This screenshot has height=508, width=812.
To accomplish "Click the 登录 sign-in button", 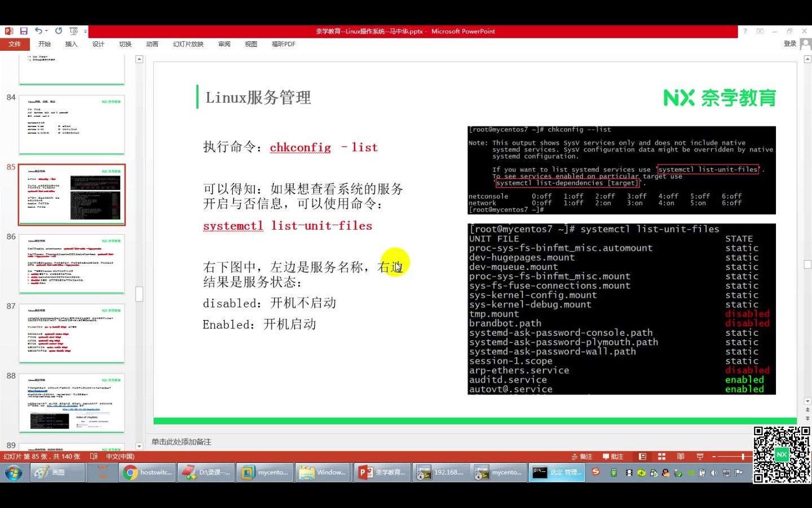I will click(790, 43).
